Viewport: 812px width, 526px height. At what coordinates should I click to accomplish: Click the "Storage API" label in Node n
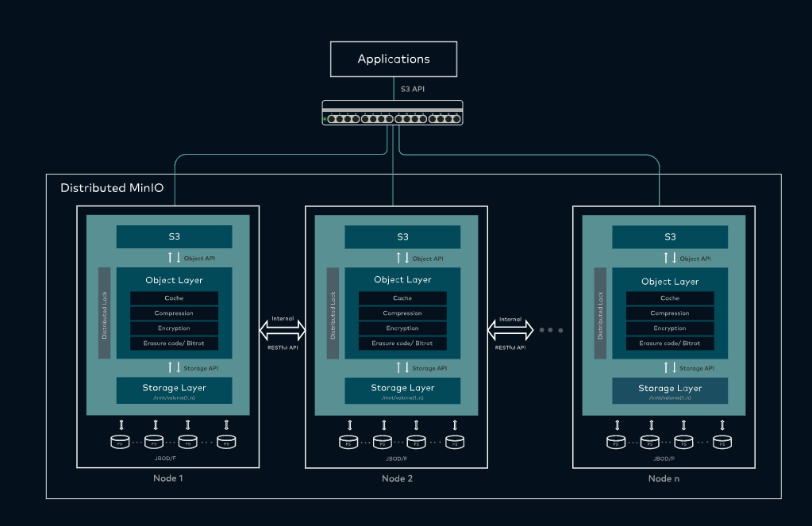click(x=697, y=369)
